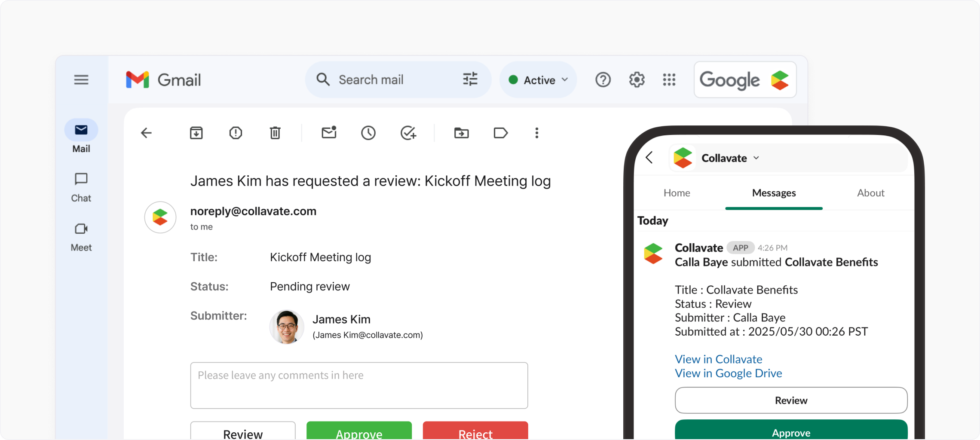Archive this email
This screenshot has height=440, width=980.
(196, 133)
